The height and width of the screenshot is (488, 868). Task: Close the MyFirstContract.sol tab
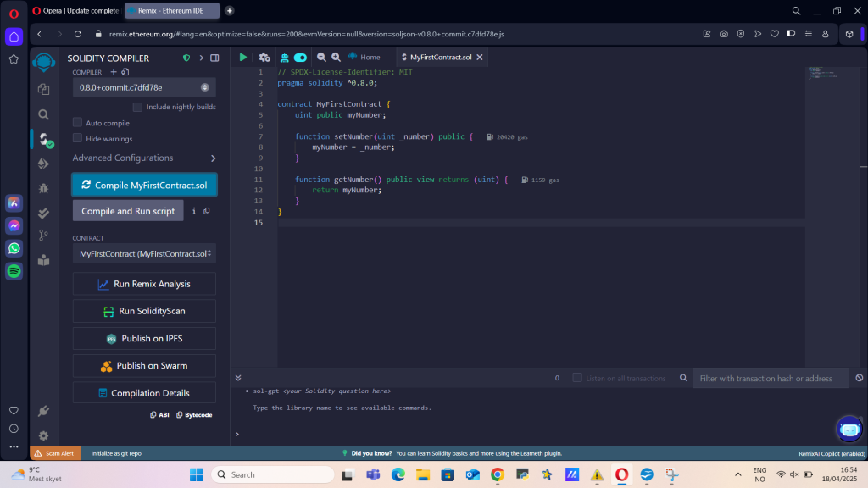480,57
